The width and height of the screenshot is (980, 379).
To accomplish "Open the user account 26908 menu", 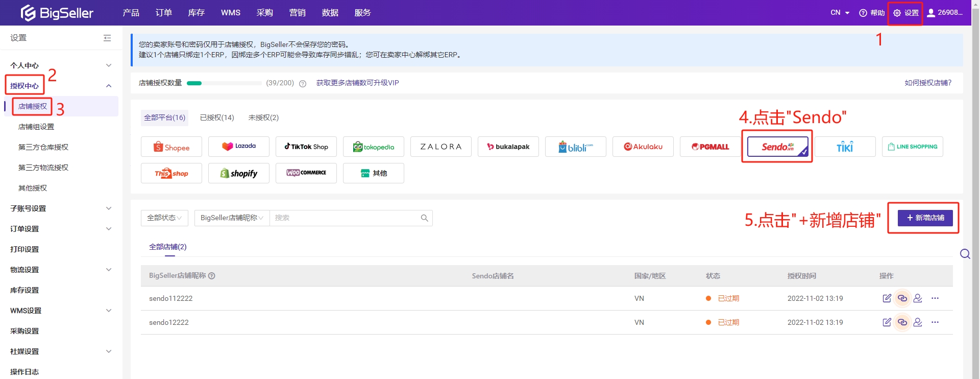I will 945,13.
